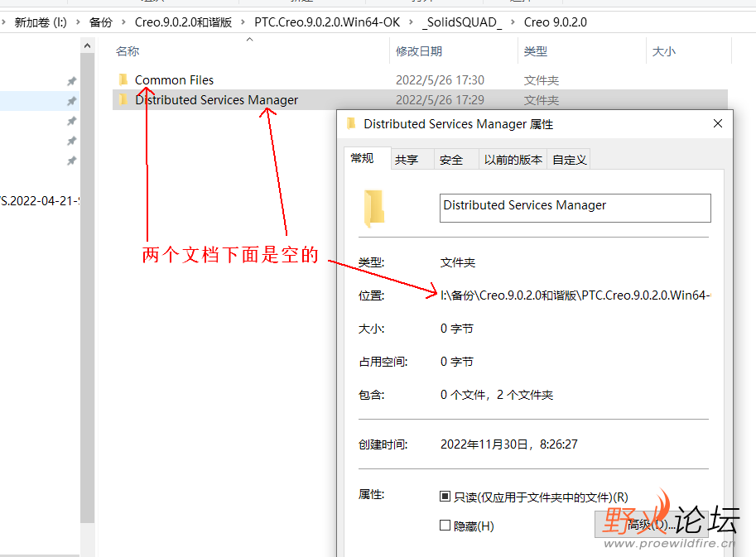Click Creo 9.0.2.0 breadcrumb segment
This screenshot has width=756, height=557.
pos(556,22)
